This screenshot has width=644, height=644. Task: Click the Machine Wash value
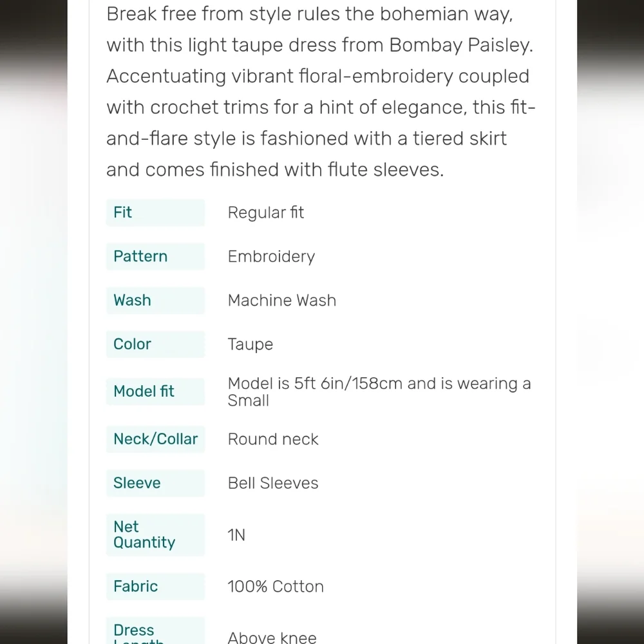282,301
